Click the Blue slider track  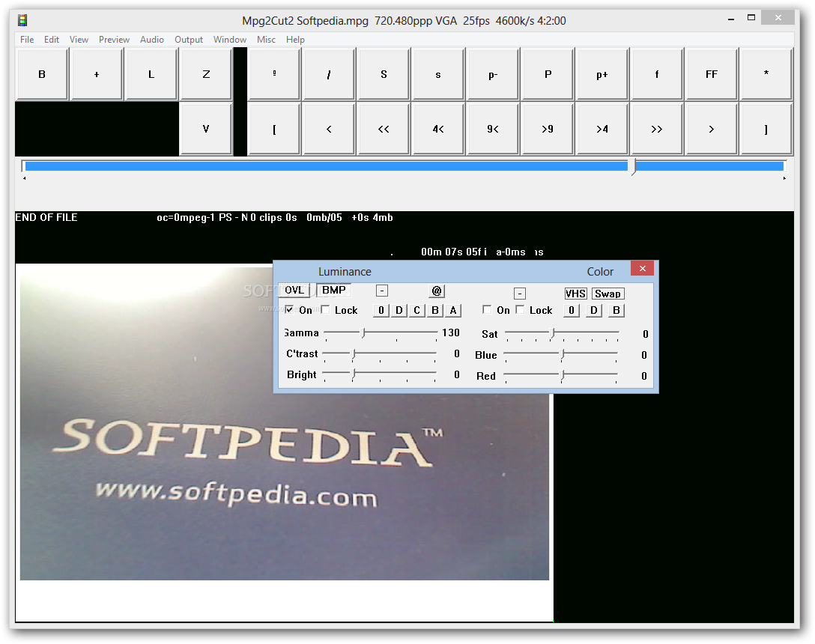pos(561,354)
